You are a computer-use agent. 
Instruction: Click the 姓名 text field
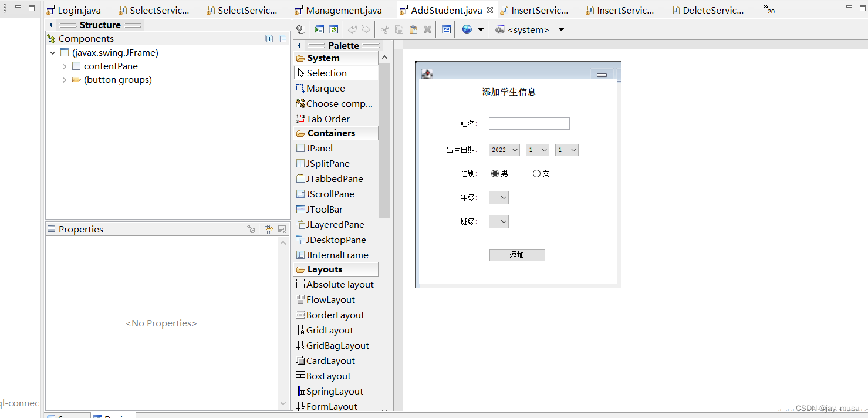tap(529, 123)
